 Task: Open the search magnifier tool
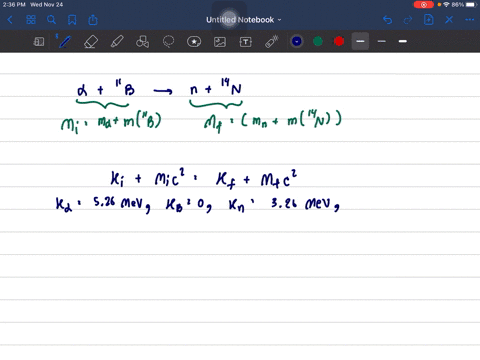pyautogui.click(x=51, y=20)
